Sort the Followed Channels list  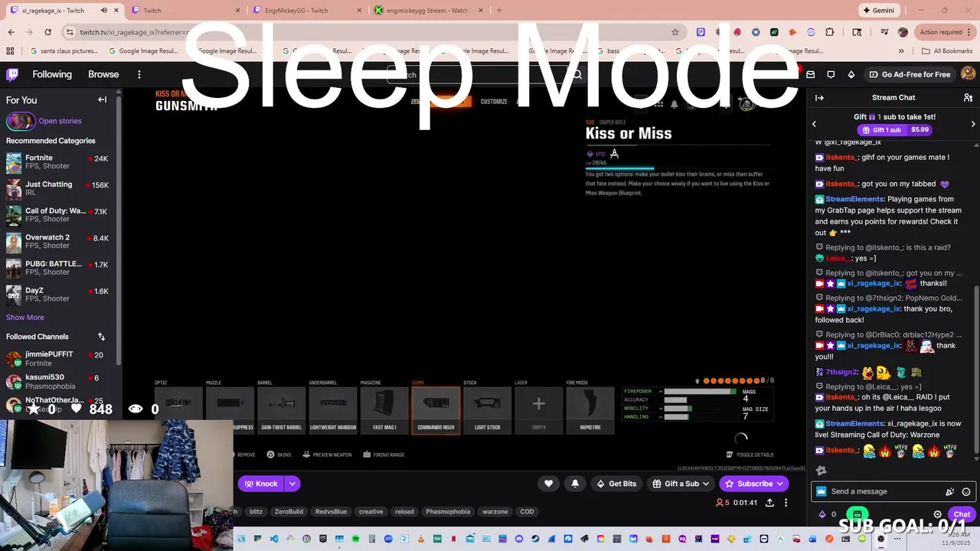101,337
